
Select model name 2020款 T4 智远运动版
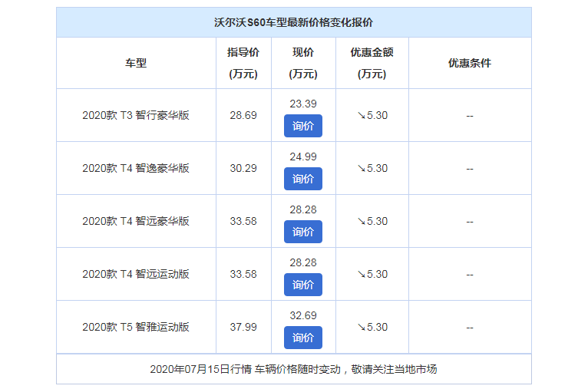[x=136, y=274]
